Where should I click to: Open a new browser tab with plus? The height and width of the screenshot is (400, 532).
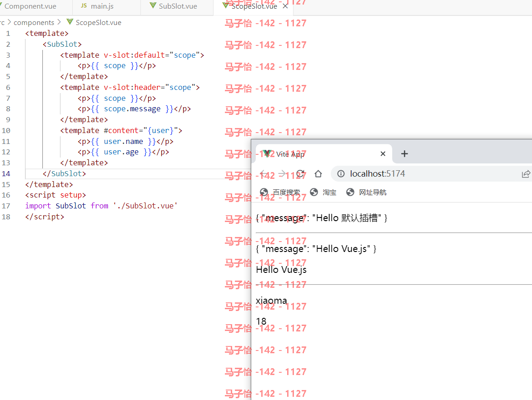(404, 154)
